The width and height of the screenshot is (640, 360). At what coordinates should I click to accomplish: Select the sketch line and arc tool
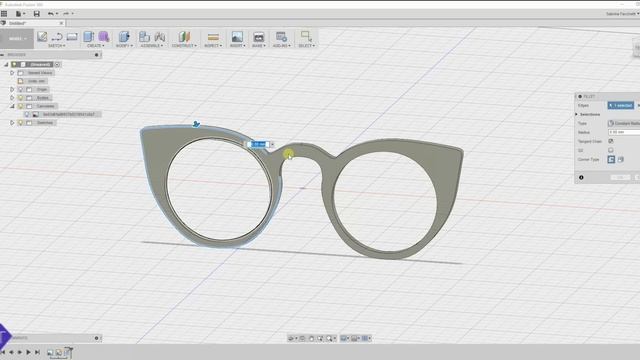(x=57, y=37)
